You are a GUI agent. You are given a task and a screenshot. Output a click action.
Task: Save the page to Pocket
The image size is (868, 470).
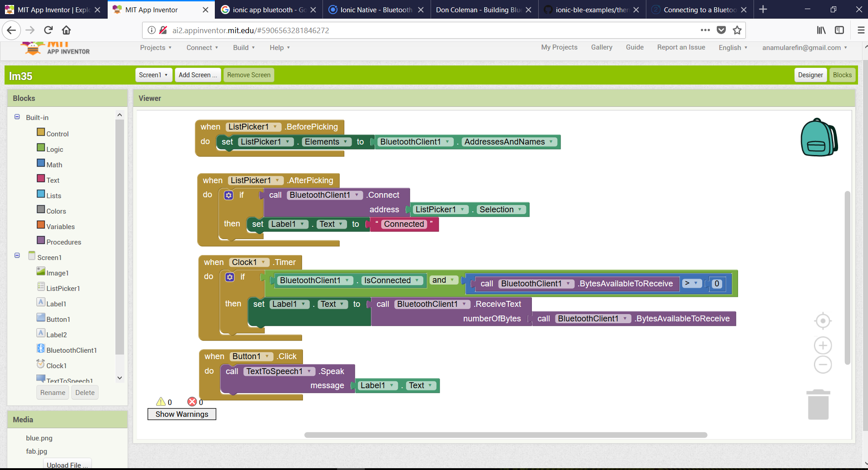721,30
